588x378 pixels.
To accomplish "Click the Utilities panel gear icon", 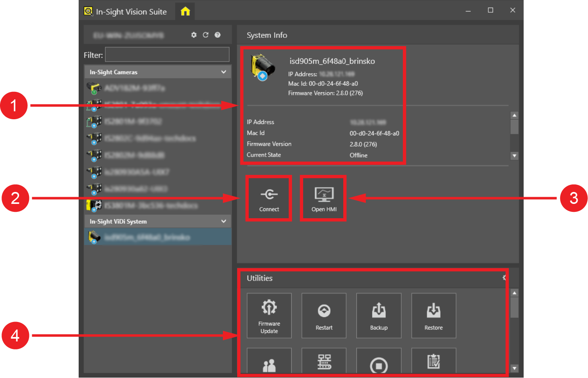I will tap(504, 278).
